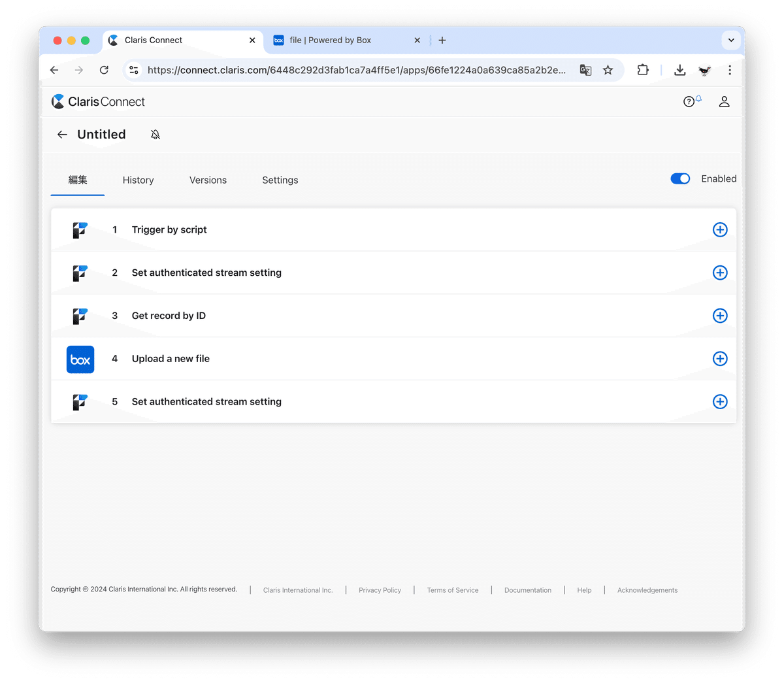Click the Documentation footer link
This screenshot has height=683, width=784.
[x=527, y=590]
